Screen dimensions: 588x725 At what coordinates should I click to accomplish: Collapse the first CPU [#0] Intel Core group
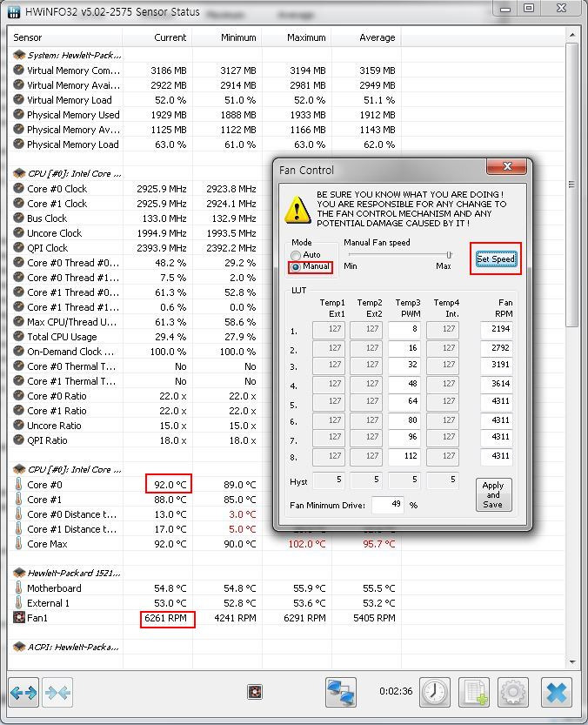tap(19, 173)
